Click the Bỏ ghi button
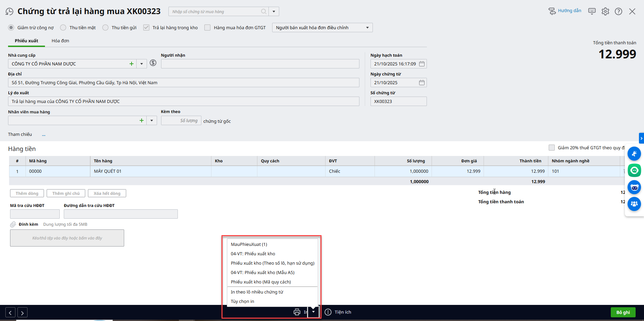Viewport: 644px width, 321px height. pos(623,312)
